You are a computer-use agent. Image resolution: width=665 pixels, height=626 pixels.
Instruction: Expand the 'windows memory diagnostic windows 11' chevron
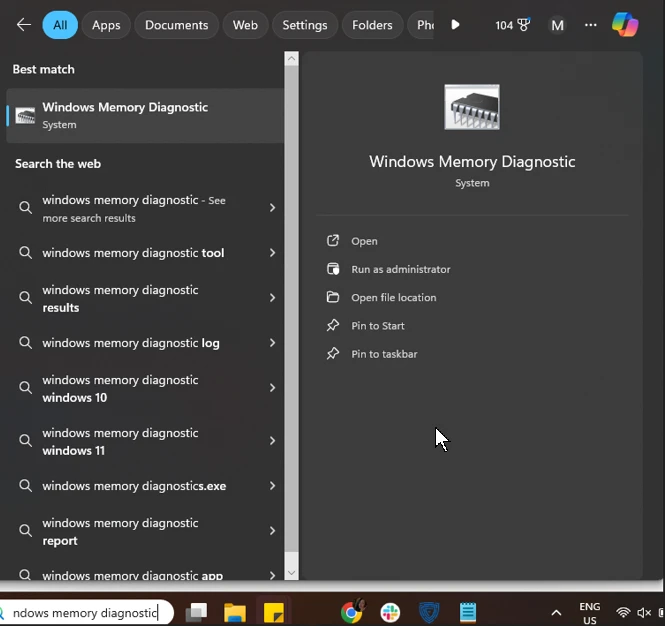(272, 441)
